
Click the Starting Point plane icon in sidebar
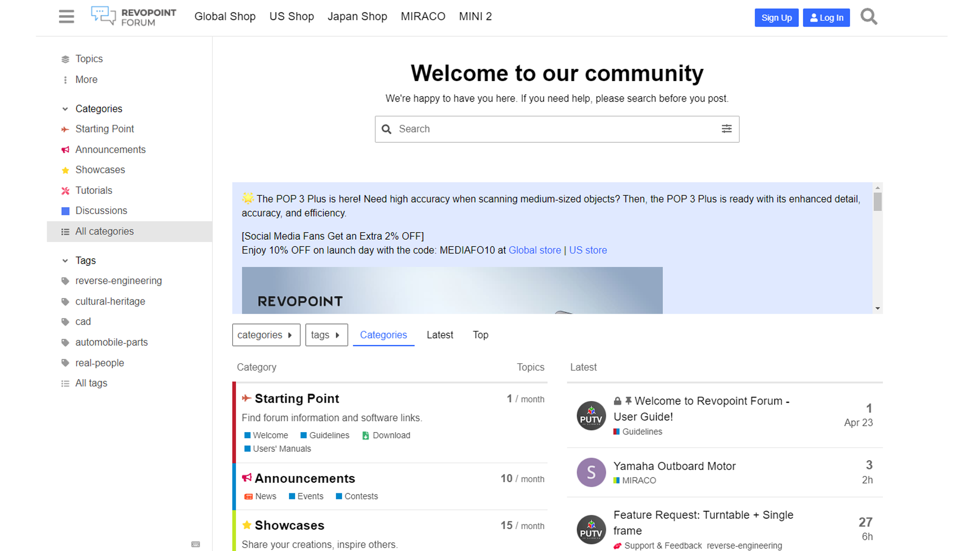(65, 130)
